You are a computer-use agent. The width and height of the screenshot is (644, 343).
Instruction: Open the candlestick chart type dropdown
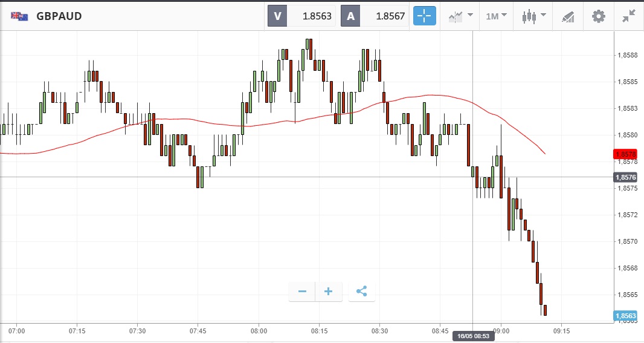(x=534, y=16)
